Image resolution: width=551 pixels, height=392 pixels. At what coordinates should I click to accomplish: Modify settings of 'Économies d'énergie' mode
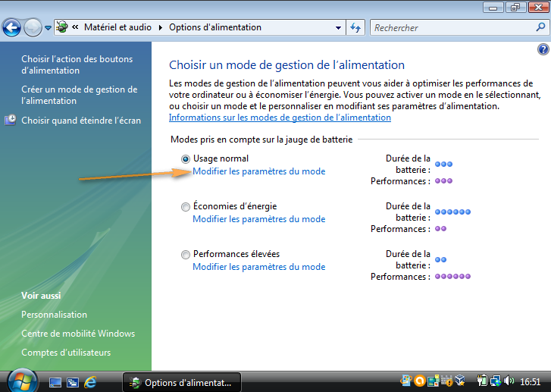pyautogui.click(x=259, y=219)
